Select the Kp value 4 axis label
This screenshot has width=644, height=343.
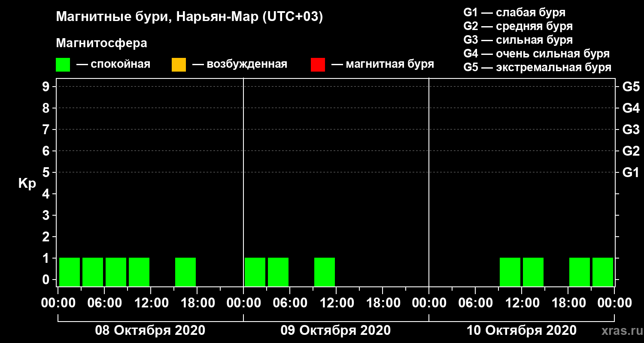[47, 194]
